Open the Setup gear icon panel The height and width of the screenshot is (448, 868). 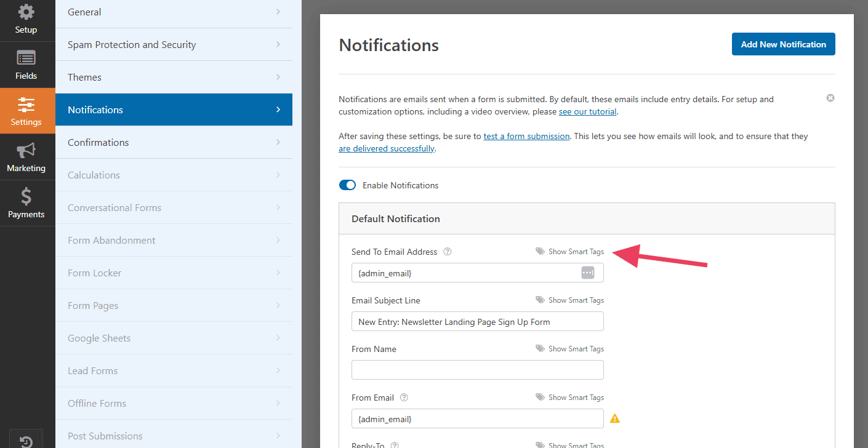[x=26, y=20]
